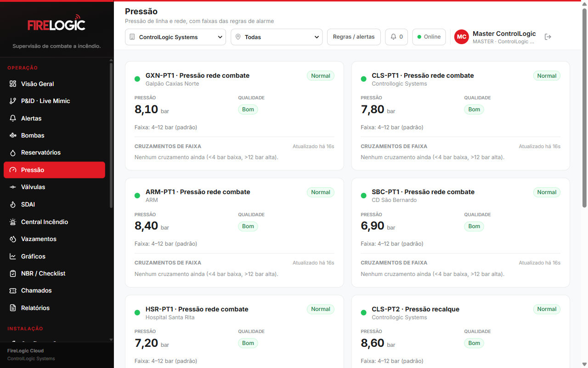Screen dimensions: 588x368
Task: Click CLS-PT2 · Pressão recalque title
Action: [415, 309]
